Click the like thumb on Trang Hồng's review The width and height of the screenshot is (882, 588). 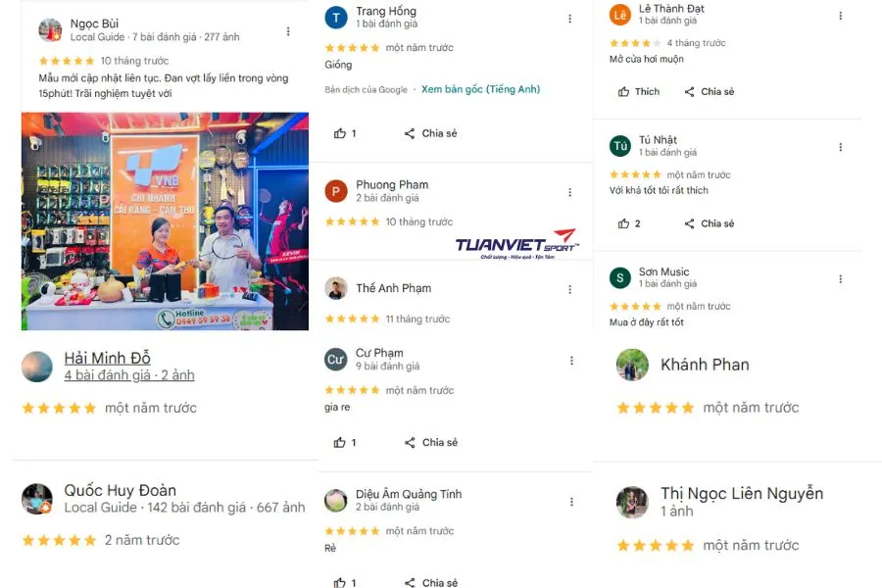point(340,133)
